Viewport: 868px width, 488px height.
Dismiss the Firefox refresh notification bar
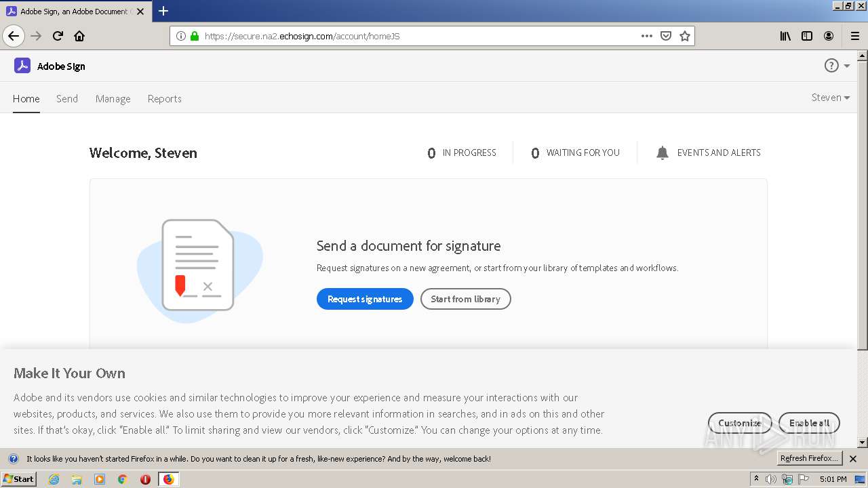853,459
